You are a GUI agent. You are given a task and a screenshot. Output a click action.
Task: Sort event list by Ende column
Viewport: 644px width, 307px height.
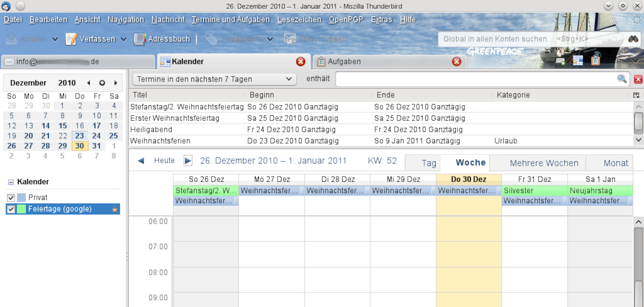point(432,95)
